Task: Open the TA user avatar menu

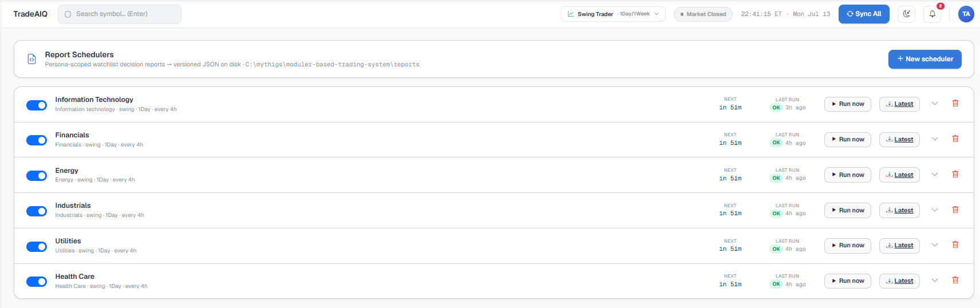Action: [x=966, y=14]
